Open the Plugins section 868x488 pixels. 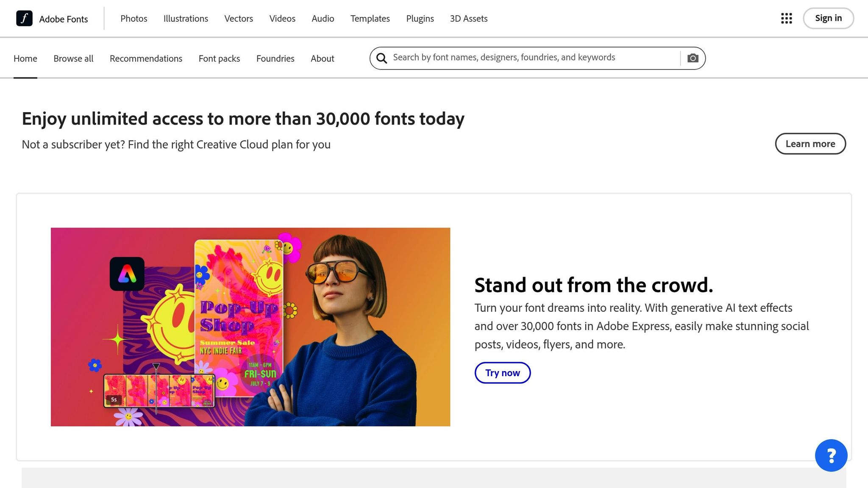(x=420, y=19)
